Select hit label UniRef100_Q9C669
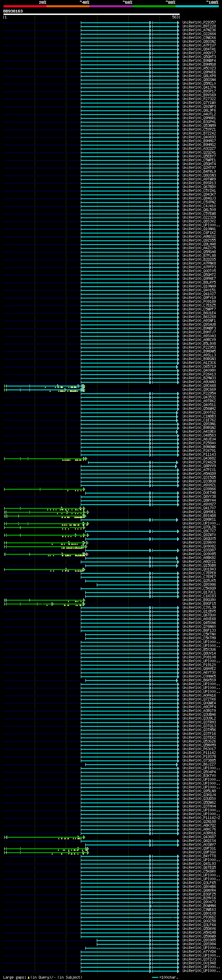Viewport: 222px width, 980px height. click(199, 390)
